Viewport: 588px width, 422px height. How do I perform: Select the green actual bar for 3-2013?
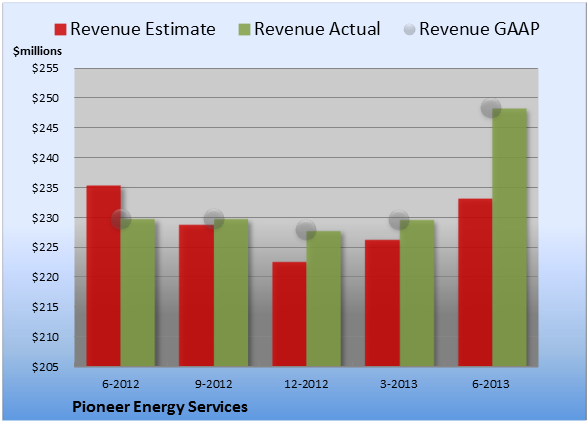417,293
